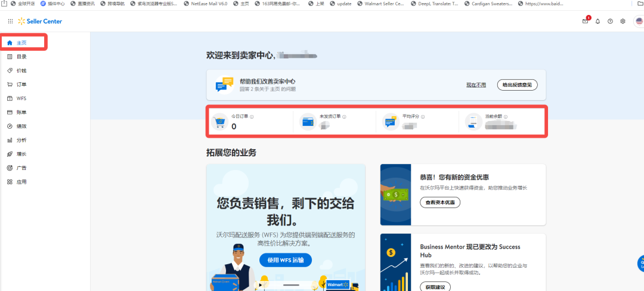Click the 查看资本优惠 button
The height and width of the screenshot is (291, 644).
(x=440, y=202)
